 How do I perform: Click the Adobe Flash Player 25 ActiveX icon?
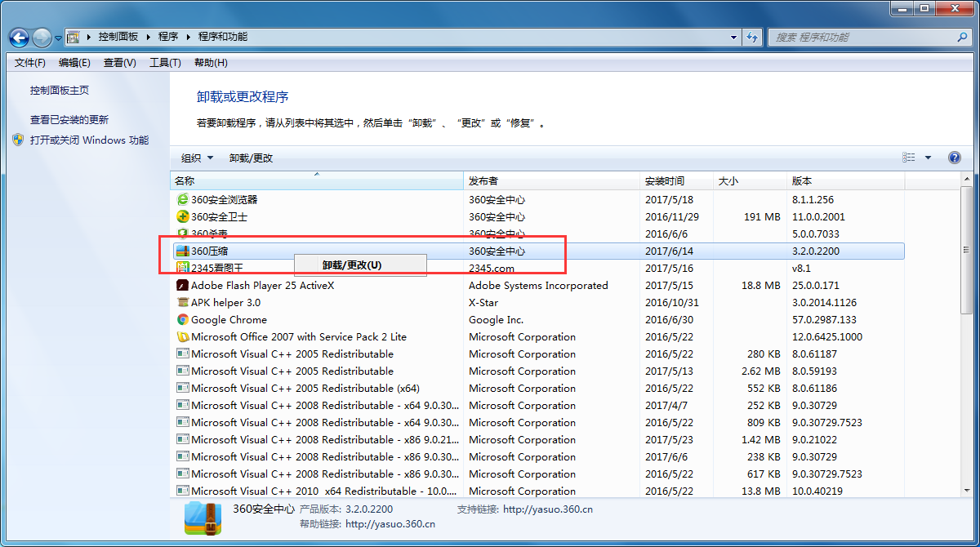pyautogui.click(x=183, y=285)
